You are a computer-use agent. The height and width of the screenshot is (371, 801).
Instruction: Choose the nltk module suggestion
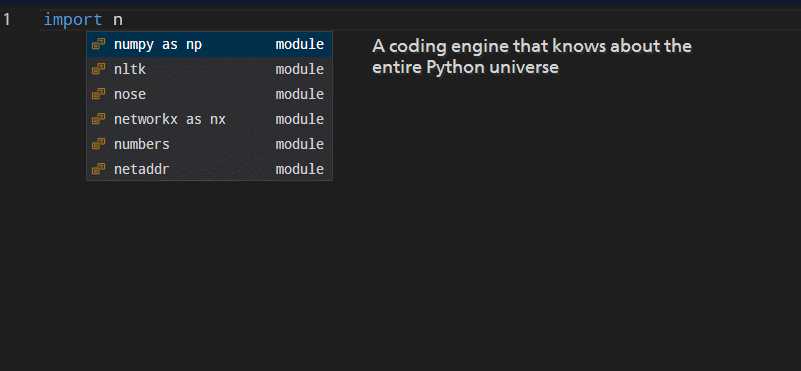click(209, 69)
